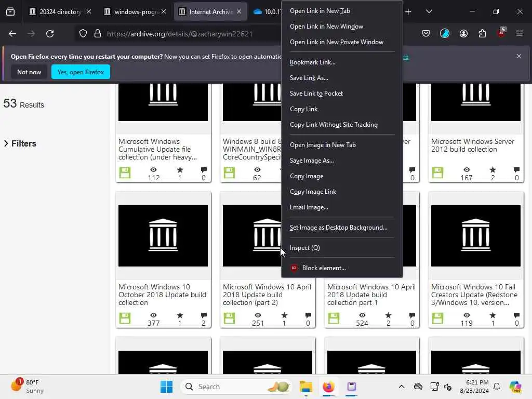Show the list all tabs dropdown
Screen dimensions: 532x399
tap(429, 11)
